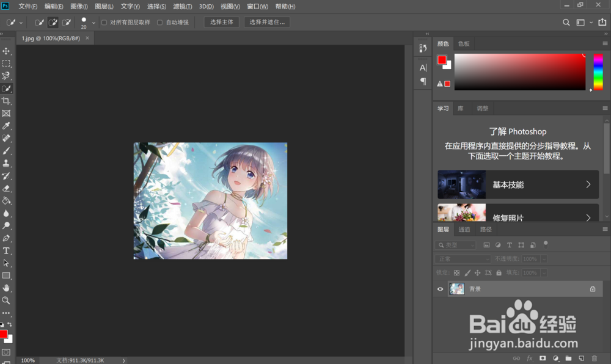Click the search magnifier in options bar
The height and width of the screenshot is (364, 611).
pos(566,22)
